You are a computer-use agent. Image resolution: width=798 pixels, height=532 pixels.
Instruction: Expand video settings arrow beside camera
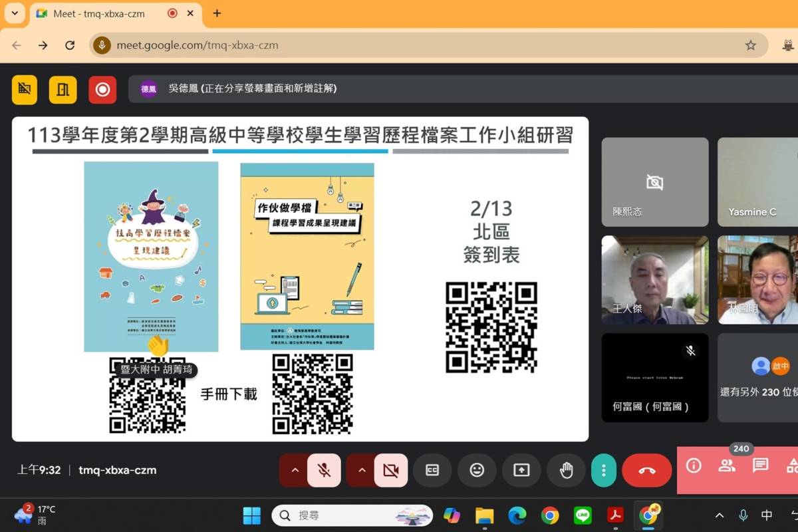tap(361, 470)
